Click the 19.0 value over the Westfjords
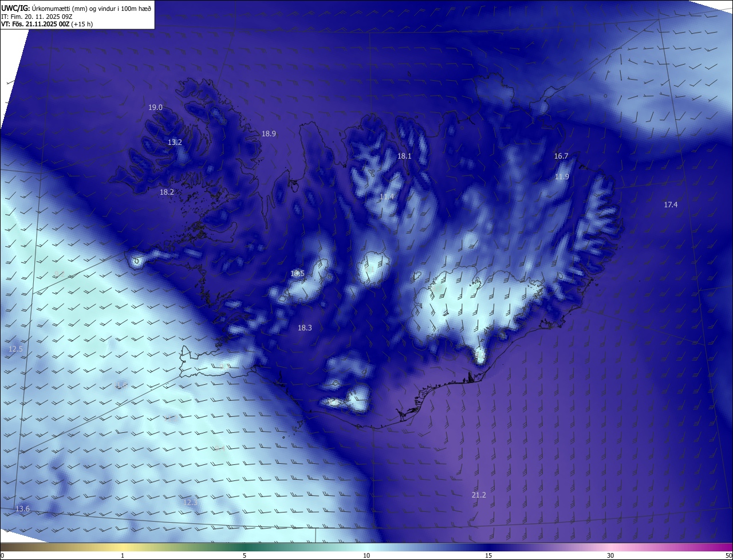Screen dimensions: 733x560 point(155,107)
